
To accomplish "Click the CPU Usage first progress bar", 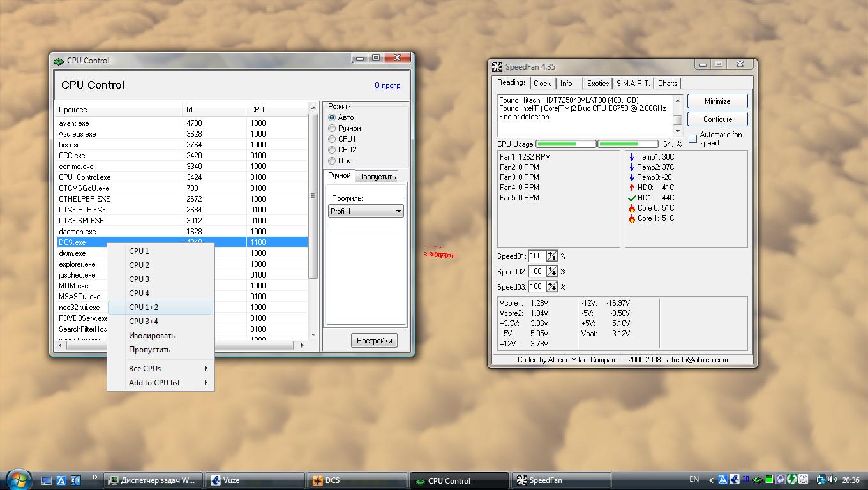I will 566,144.
